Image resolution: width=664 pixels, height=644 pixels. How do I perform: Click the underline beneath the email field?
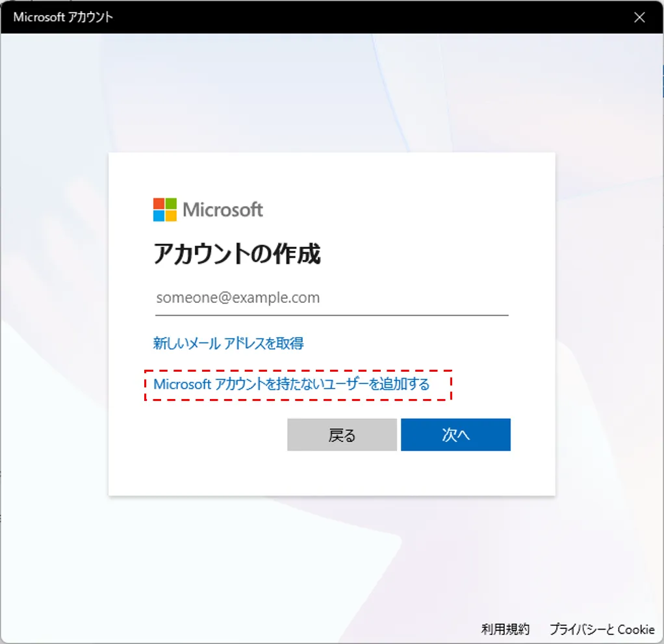point(331,315)
